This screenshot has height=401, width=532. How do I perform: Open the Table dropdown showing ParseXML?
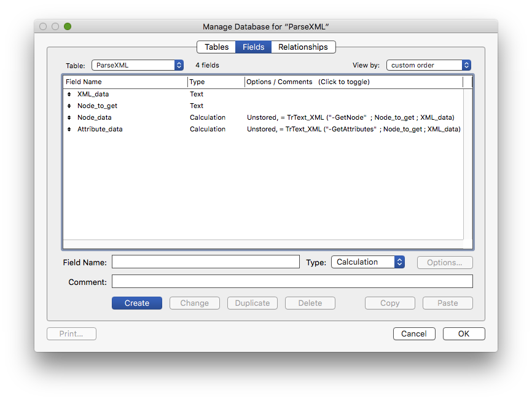click(x=138, y=65)
